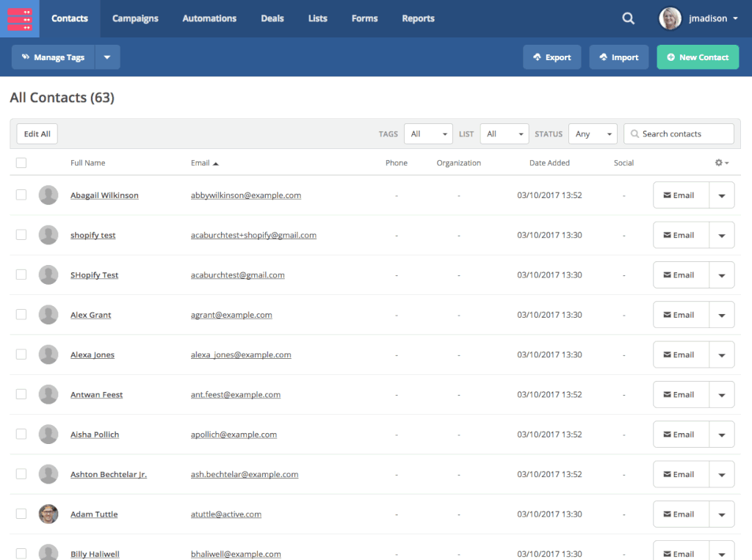Screen dimensions: 752x560
Task: Sort by Email column arrow
Action: (216, 164)
